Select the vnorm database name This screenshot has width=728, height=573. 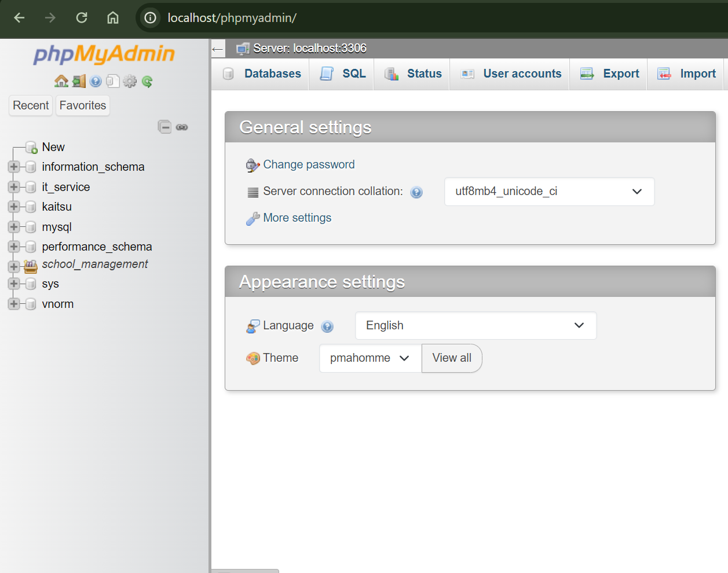point(58,304)
